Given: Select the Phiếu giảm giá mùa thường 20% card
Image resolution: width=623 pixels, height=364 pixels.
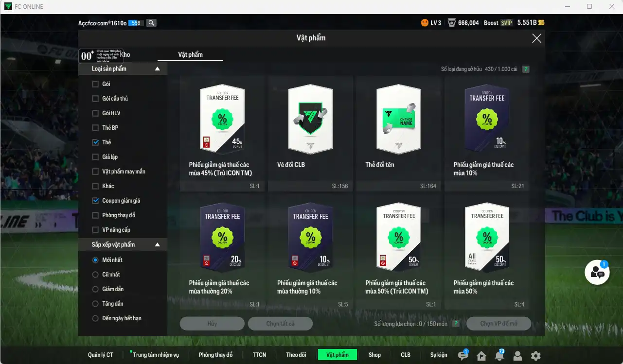Looking at the screenshot, I should (x=222, y=252).
